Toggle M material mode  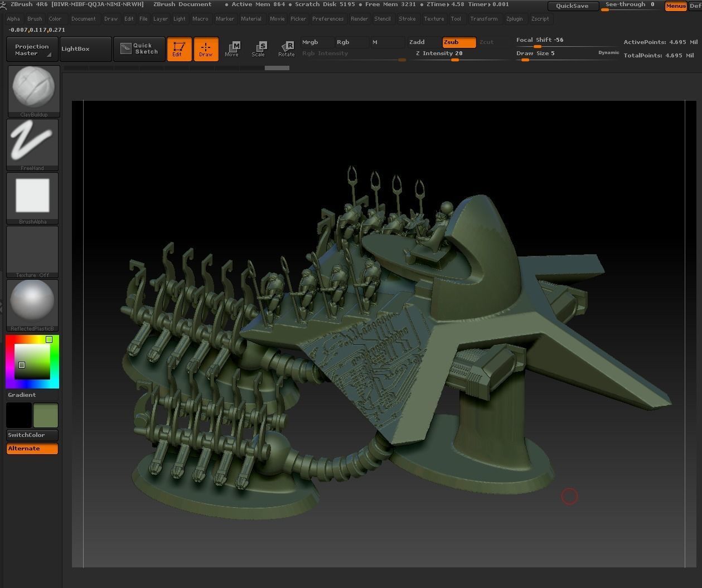[388, 42]
